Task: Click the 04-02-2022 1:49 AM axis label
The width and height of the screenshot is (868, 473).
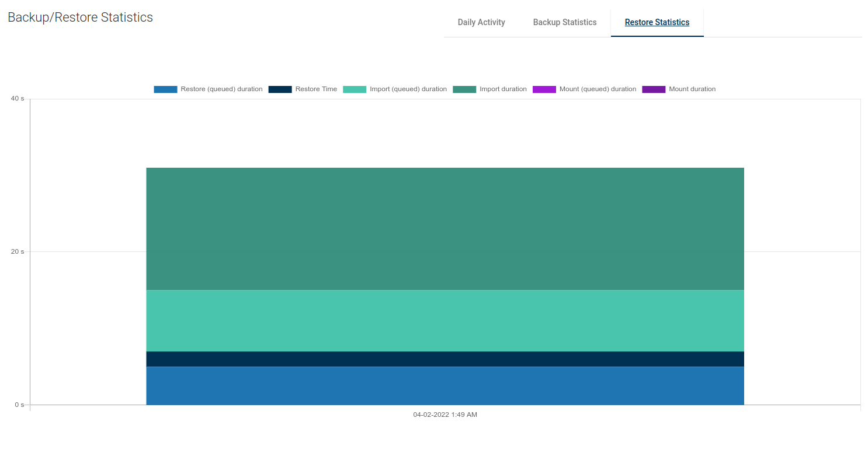Action: click(x=445, y=415)
